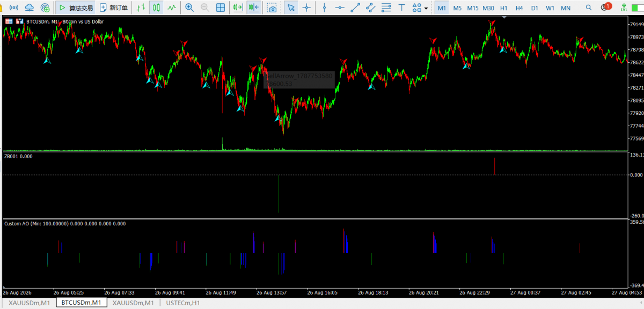The image size is (644, 309).
Task: Choose the M1 timeframe
Action: [x=442, y=8]
